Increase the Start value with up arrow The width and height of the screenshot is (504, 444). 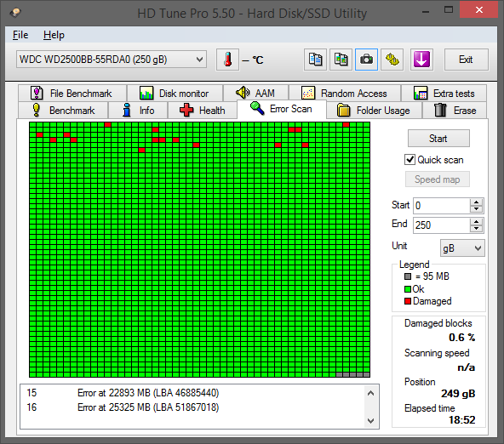[x=477, y=202]
